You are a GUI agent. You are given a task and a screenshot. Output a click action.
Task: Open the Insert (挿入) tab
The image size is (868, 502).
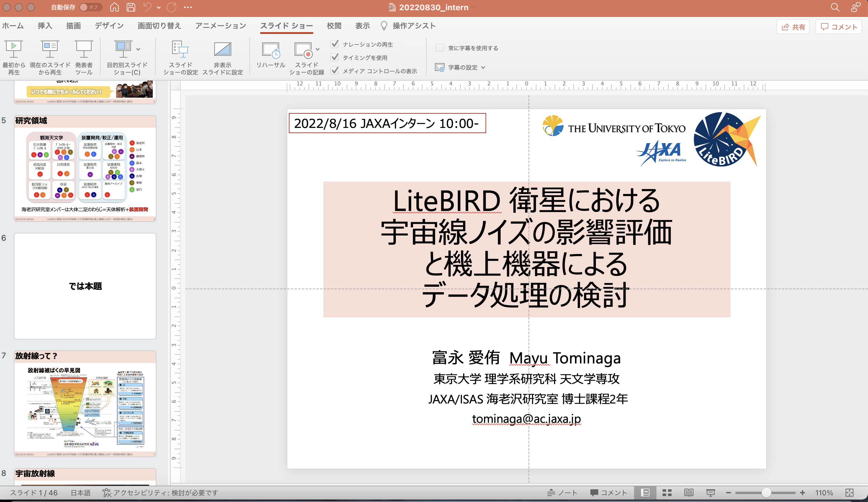tap(45, 26)
